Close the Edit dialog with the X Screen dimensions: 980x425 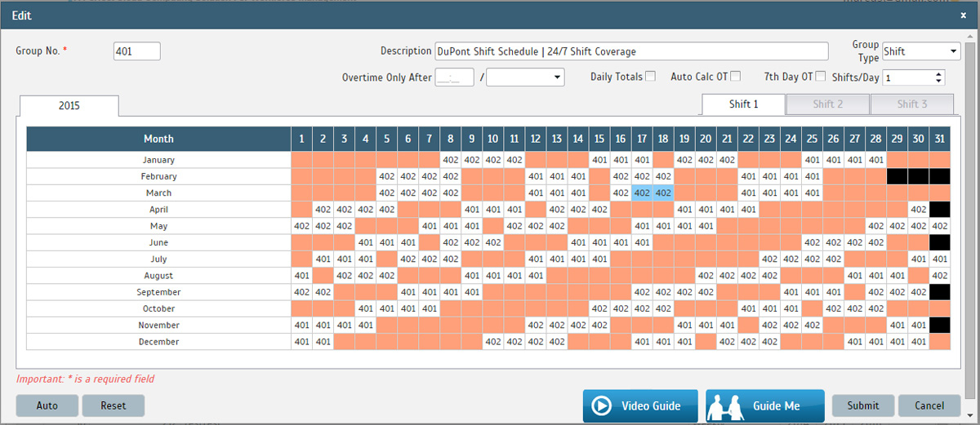coord(963,15)
